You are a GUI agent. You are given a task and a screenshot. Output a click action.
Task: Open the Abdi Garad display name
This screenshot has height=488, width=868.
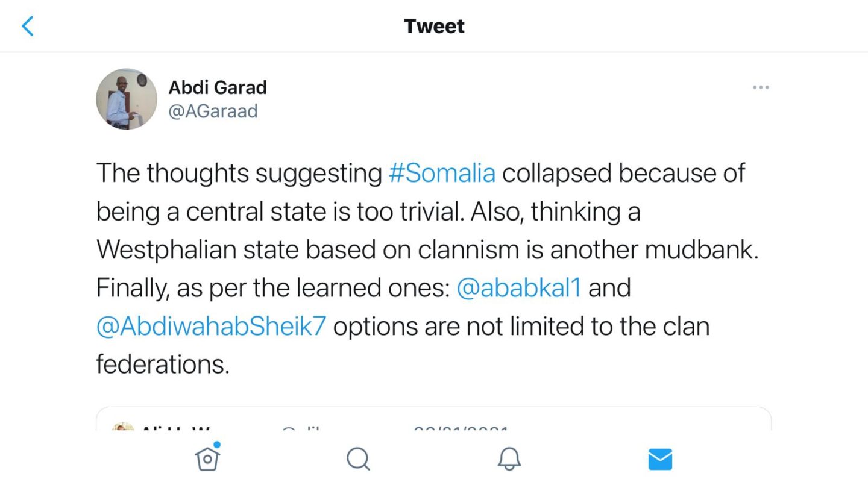(218, 87)
